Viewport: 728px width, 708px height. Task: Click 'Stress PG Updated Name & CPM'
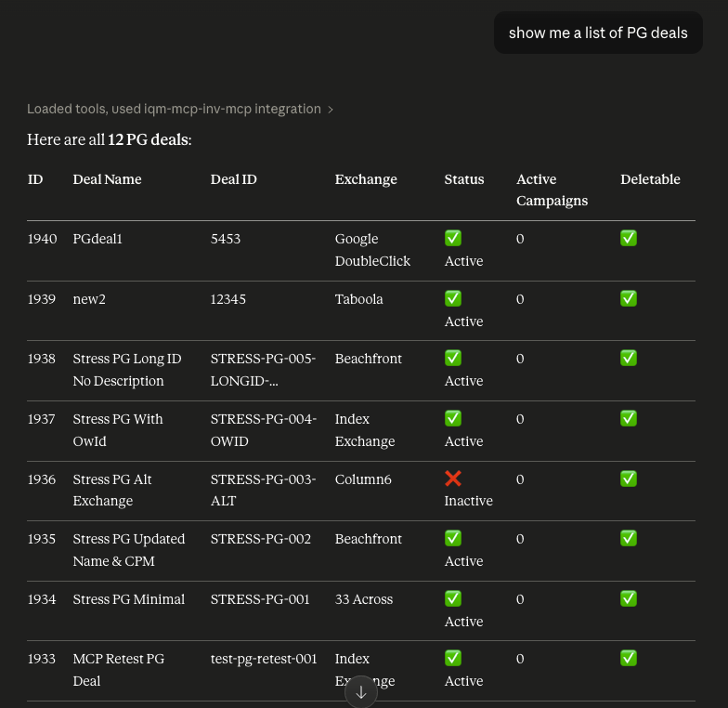click(x=128, y=550)
